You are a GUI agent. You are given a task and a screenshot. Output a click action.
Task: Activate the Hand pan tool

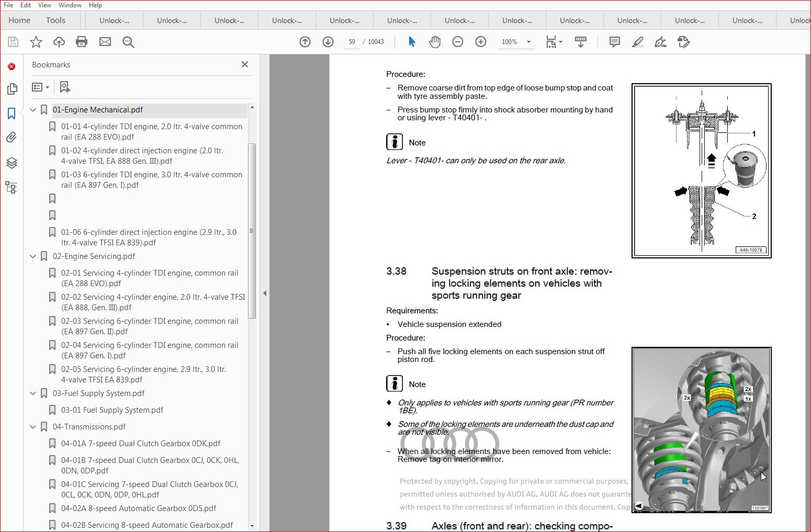(x=435, y=42)
